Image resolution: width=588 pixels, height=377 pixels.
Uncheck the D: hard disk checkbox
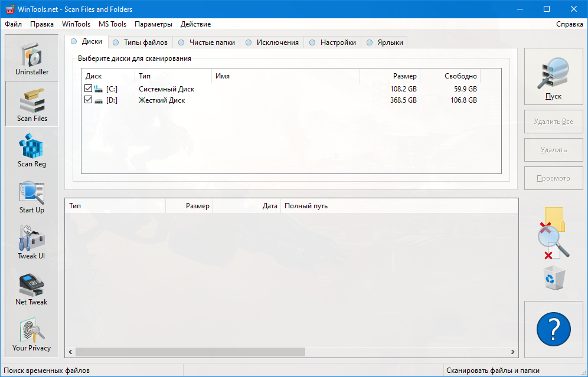coord(88,100)
